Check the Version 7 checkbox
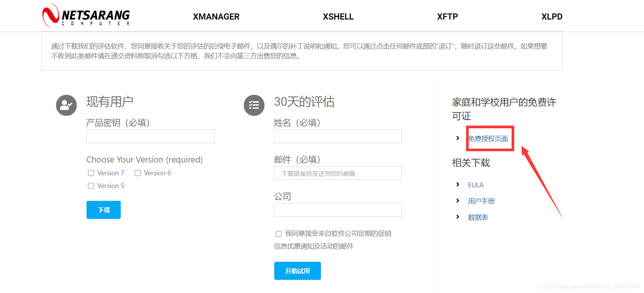This screenshot has width=644, height=293. [x=91, y=173]
